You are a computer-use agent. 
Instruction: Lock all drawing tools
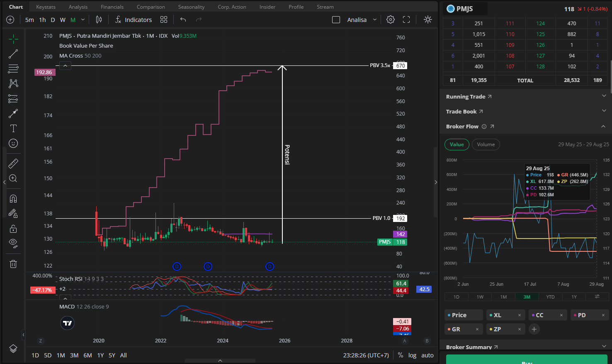pos(13,229)
